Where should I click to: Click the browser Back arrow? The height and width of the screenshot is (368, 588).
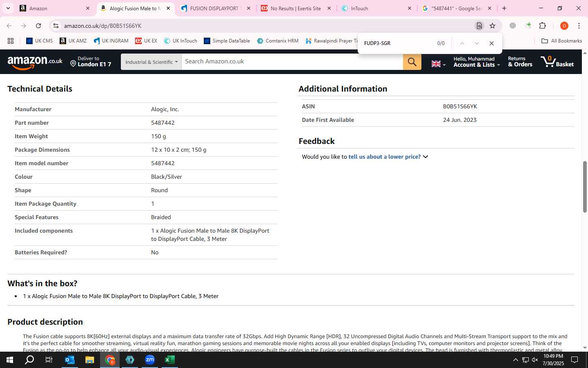tap(9, 26)
